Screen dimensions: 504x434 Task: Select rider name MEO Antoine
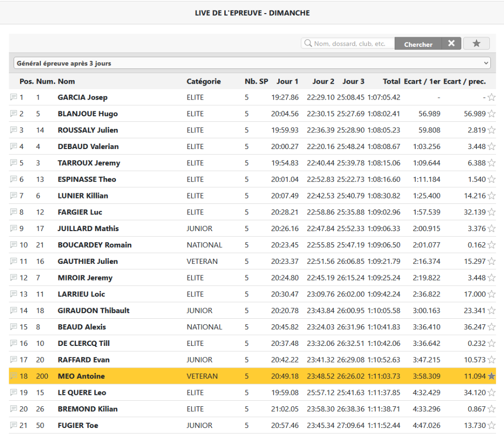click(x=81, y=376)
